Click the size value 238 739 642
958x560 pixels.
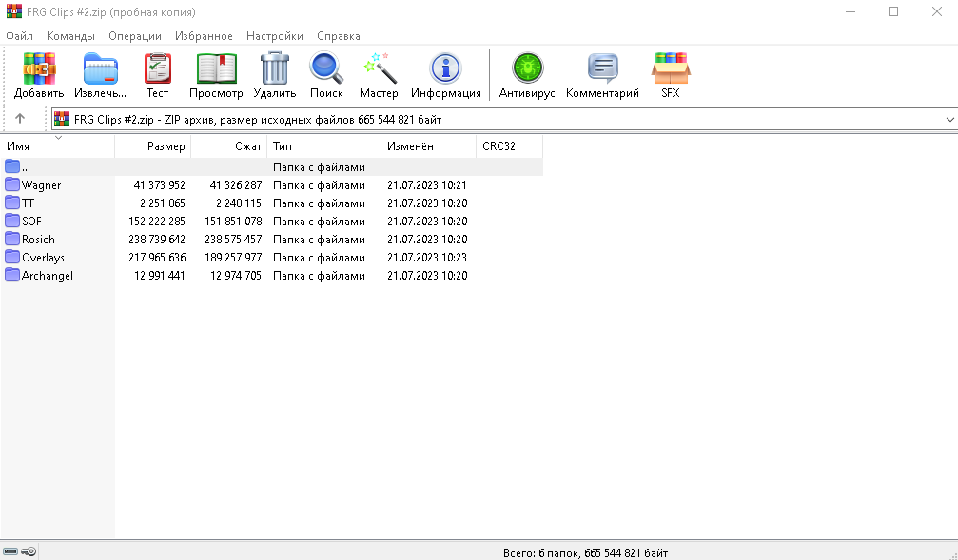click(x=157, y=240)
